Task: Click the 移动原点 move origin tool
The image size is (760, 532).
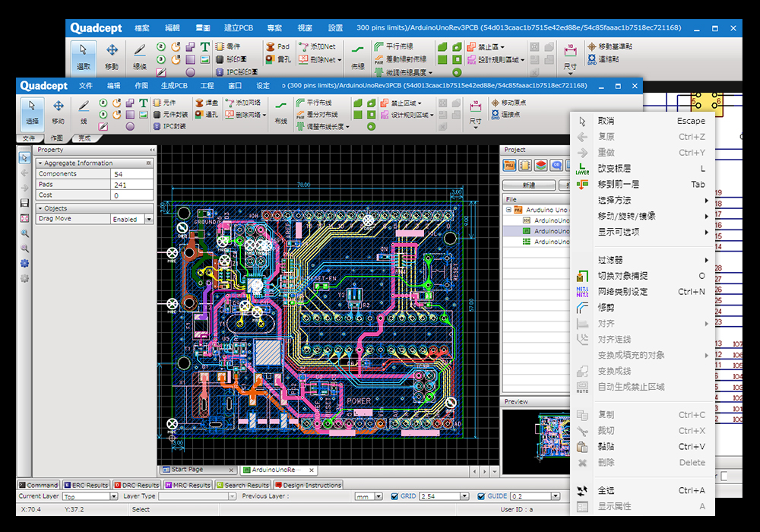Action: click(508, 103)
